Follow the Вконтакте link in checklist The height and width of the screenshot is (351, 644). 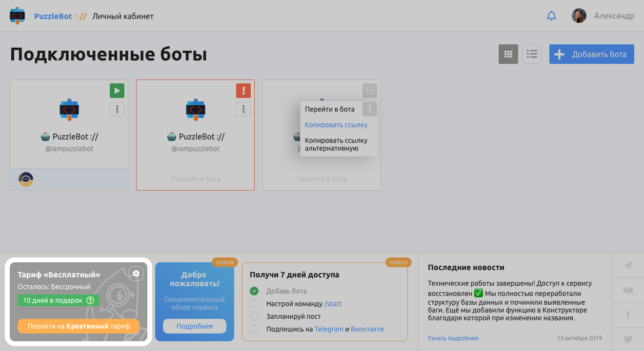pos(367,329)
